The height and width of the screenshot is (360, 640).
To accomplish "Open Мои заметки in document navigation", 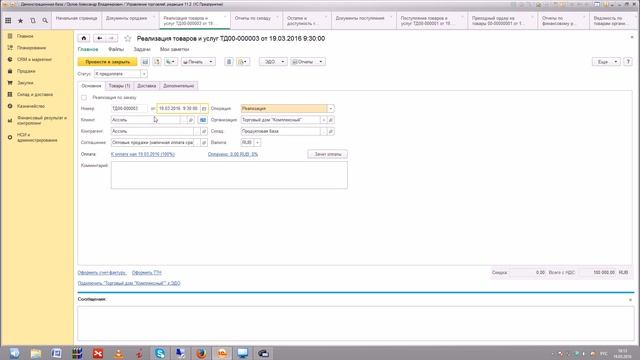I will pos(174,49).
